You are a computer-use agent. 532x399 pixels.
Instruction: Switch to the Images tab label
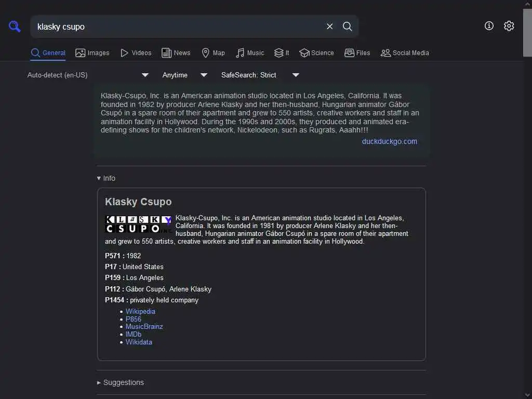click(98, 53)
